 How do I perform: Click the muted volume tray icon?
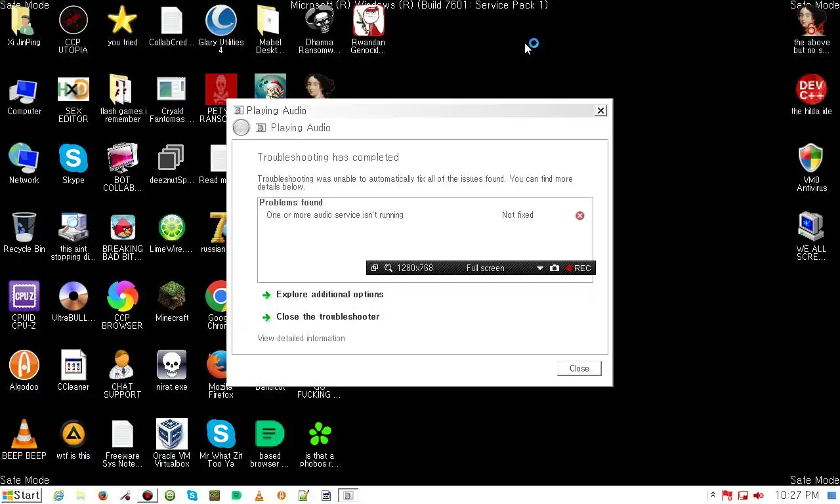[x=759, y=495]
